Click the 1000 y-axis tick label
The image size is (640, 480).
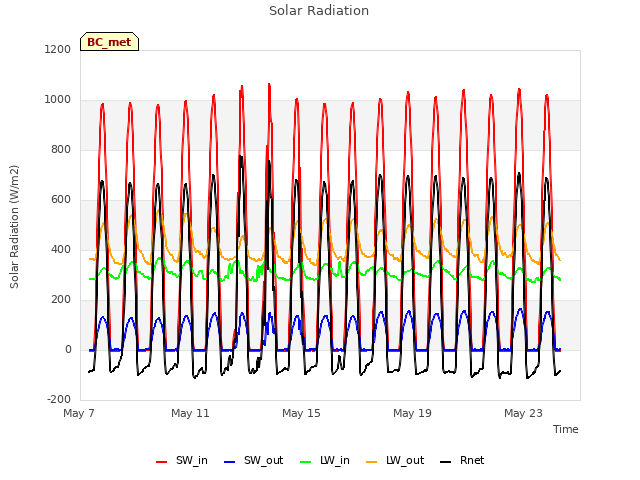tap(58, 100)
